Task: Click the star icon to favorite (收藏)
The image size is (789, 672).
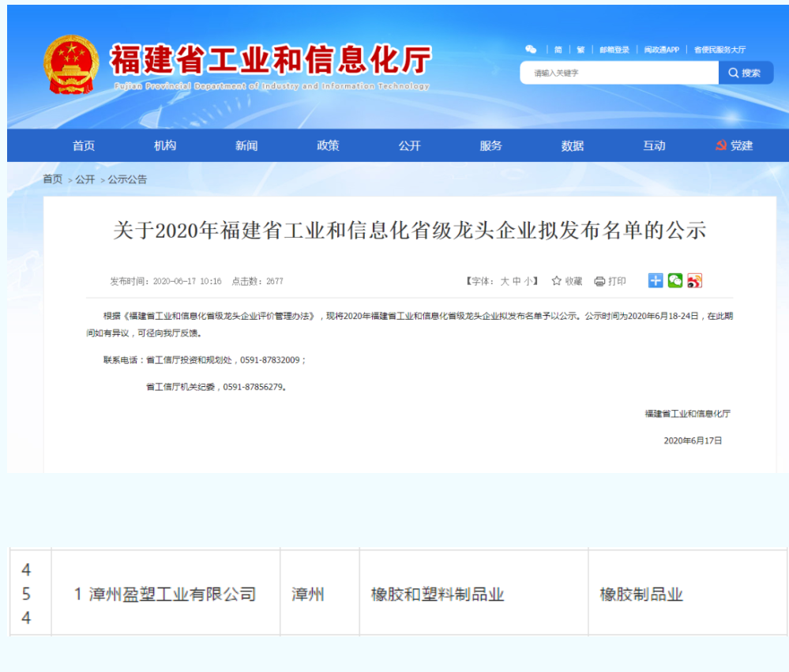Action: point(557,281)
